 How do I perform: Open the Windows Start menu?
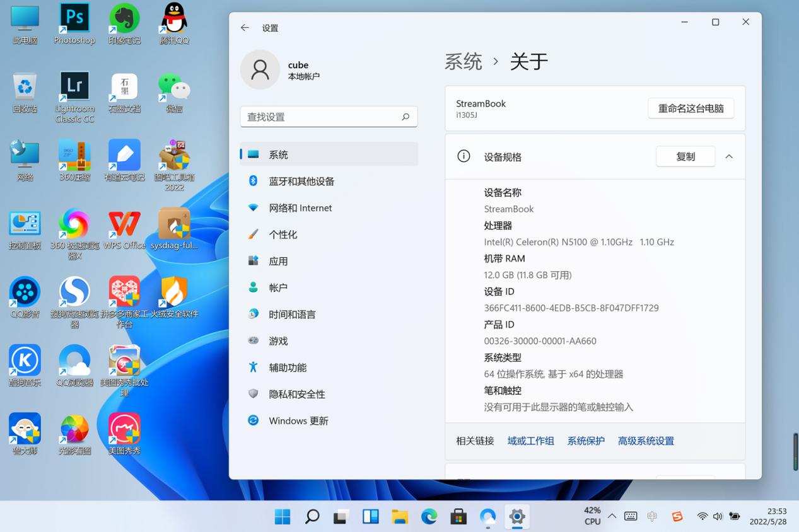click(x=283, y=517)
